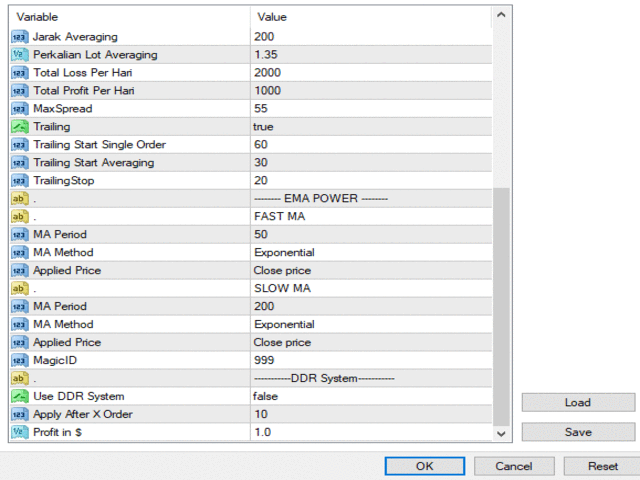This screenshot has height=480, width=640.
Task: Click the string icon beside the SLOW MA row
Action: pyautogui.click(x=19, y=288)
